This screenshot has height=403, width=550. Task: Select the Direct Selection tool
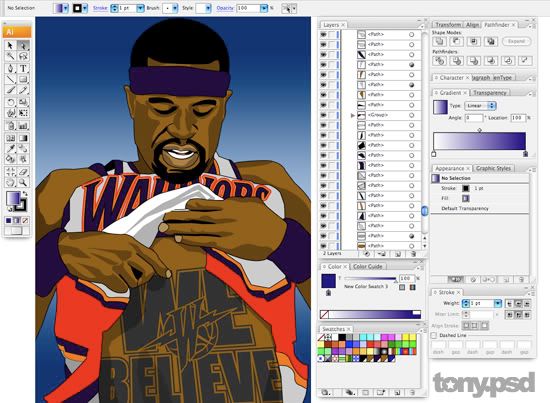[x=23, y=45]
